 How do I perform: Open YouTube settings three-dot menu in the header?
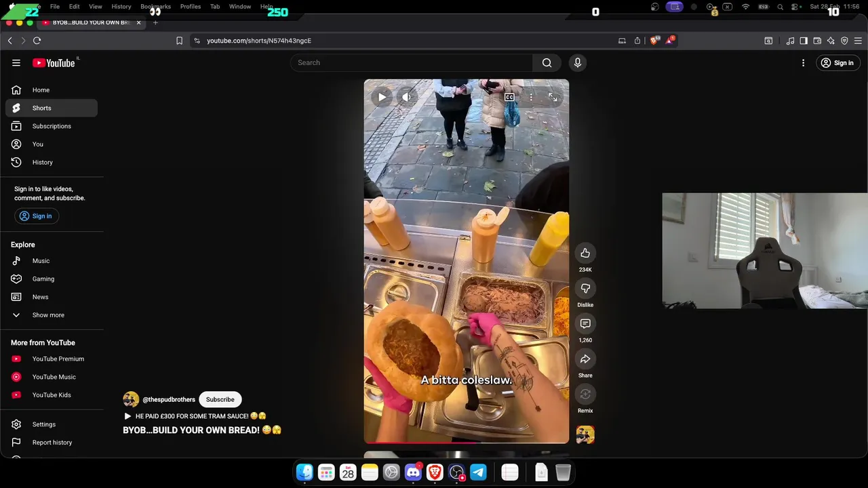coord(803,62)
